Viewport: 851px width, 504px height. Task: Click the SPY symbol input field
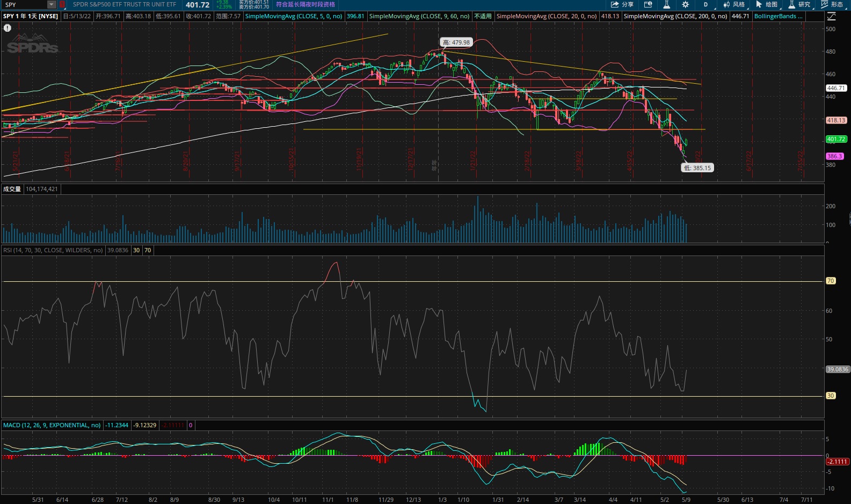click(x=25, y=4)
